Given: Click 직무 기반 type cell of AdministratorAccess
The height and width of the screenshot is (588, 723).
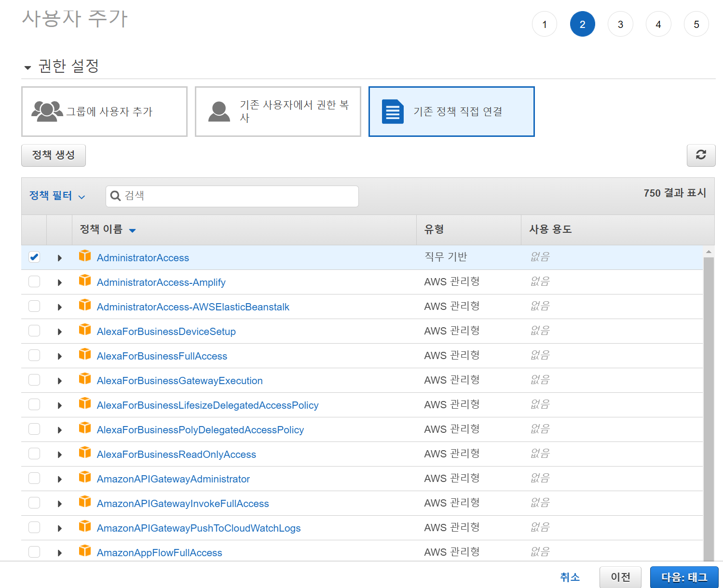Looking at the screenshot, I should tap(446, 257).
